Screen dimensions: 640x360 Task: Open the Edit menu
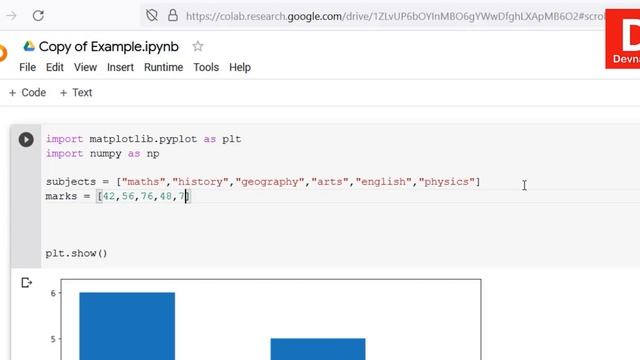point(55,67)
